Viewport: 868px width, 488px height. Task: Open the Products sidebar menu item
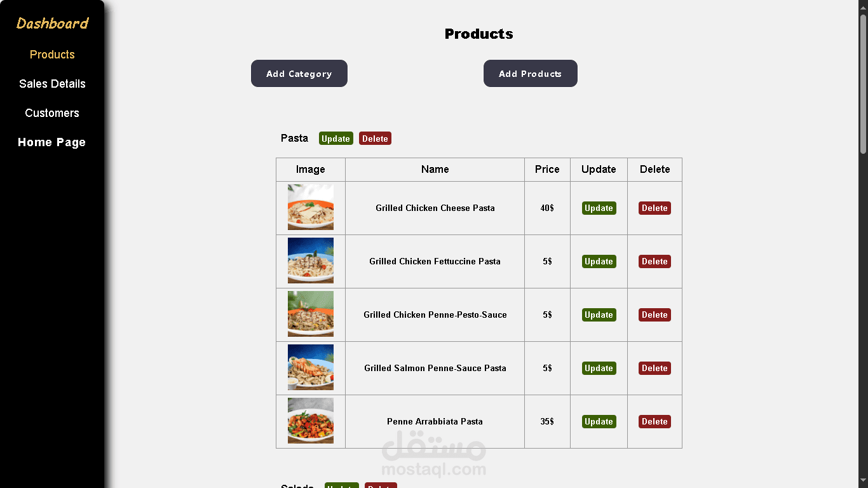[52, 55]
